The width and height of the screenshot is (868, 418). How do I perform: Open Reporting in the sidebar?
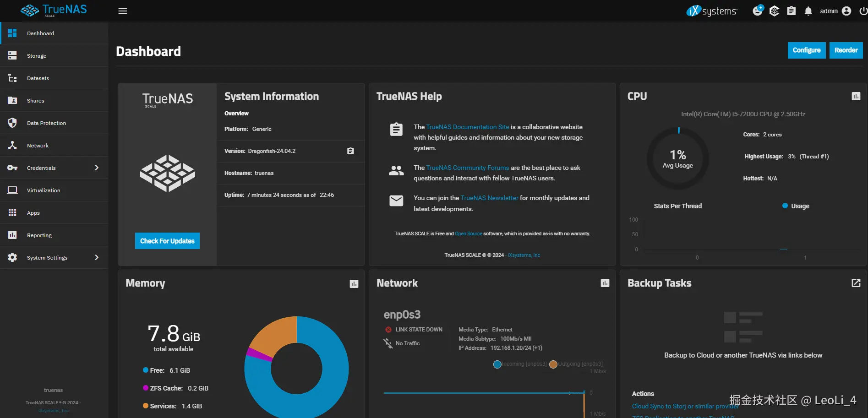(x=54, y=235)
